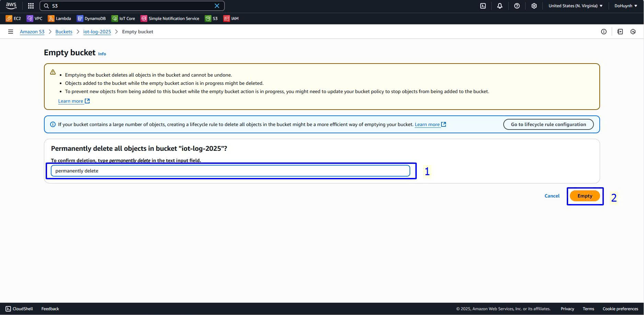Open the Lambda service shortcut
This screenshot has height=315, width=644.
pyautogui.click(x=59, y=19)
